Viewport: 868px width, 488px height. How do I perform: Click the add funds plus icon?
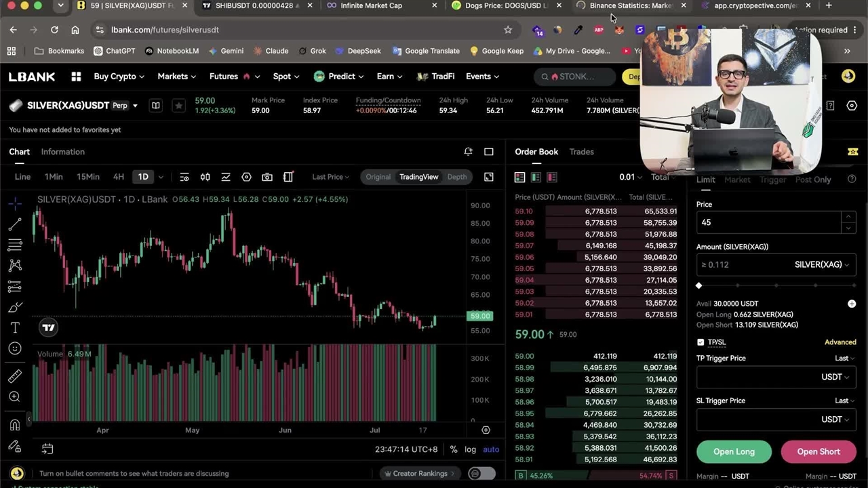coord(852,304)
